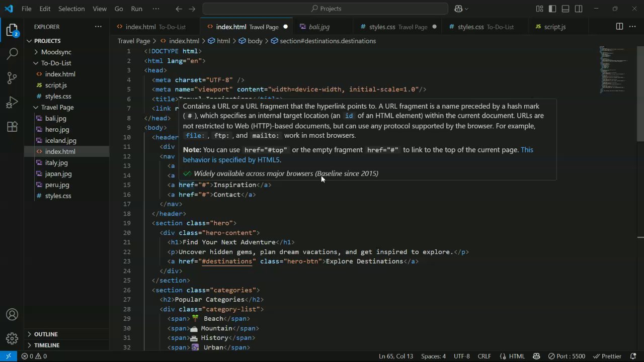Click the Port : 5500 status button
Image resolution: width=644 pixels, height=362 pixels.
point(567,356)
